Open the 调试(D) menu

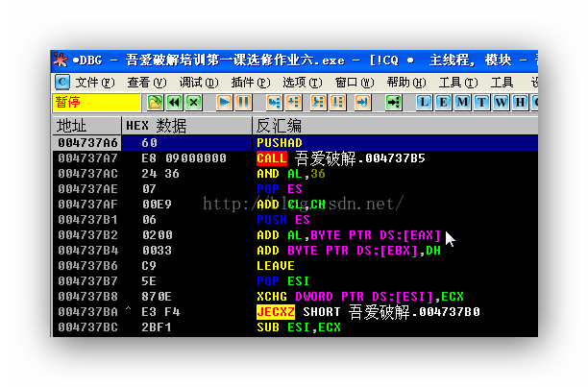199,82
